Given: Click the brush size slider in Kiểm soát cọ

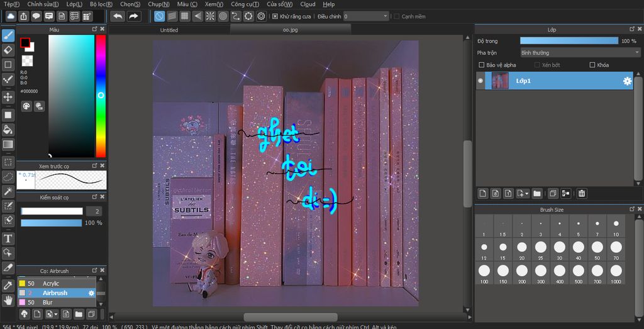Looking at the screenshot, I should [52, 211].
